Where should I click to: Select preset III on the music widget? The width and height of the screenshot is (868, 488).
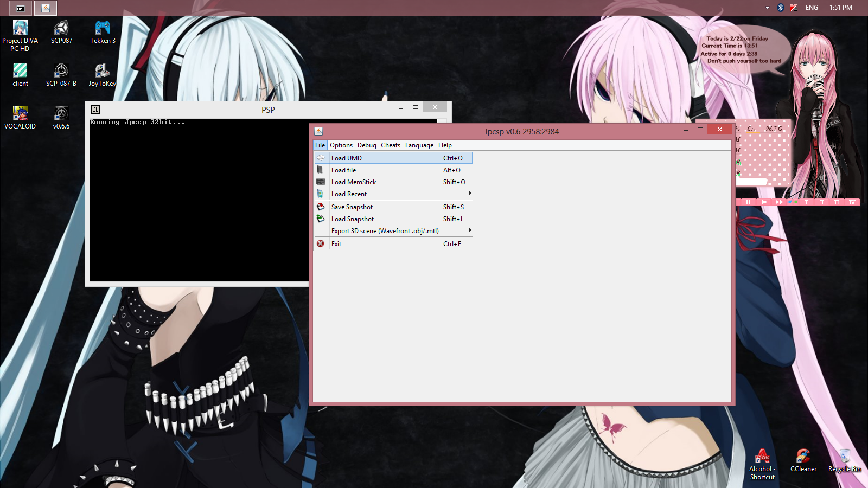pyautogui.click(x=837, y=202)
